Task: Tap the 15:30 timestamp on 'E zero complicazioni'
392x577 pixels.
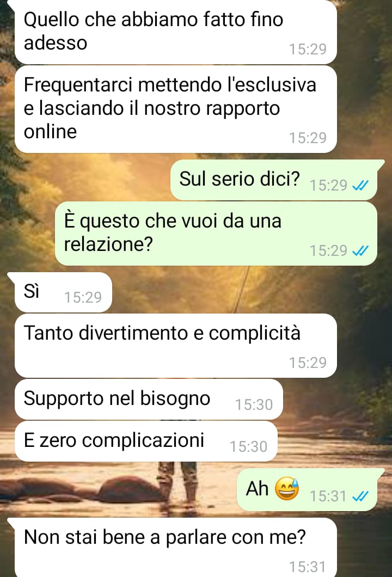Action: coord(248,447)
